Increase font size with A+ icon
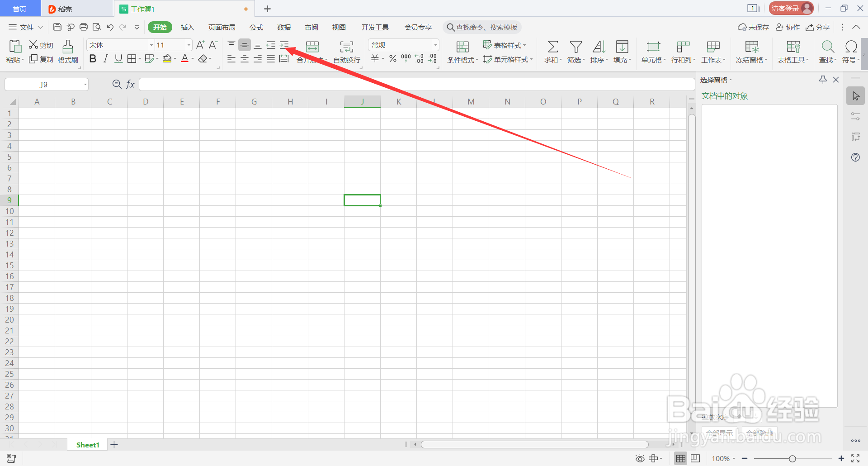This screenshot has height=466, width=868. (x=200, y=44)
